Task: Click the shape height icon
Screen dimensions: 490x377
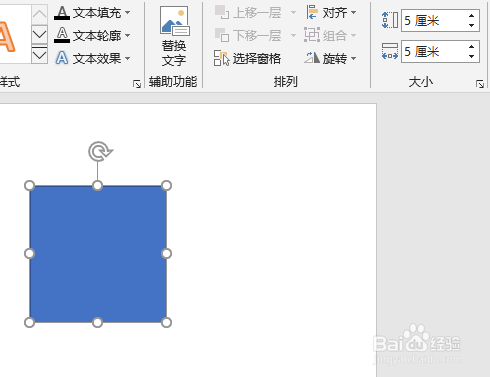Action: 390,20
